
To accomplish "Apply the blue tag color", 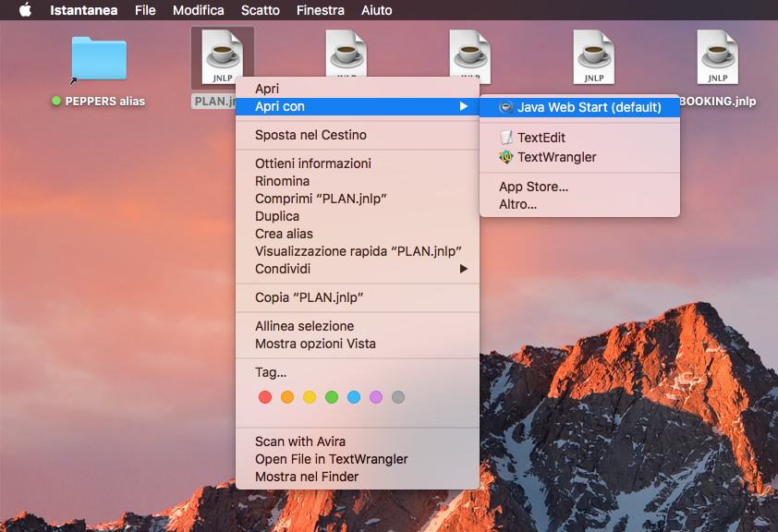I will [354, 397].
